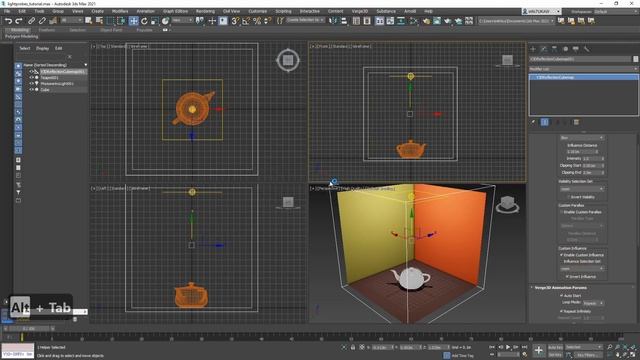The width and height of the screenshot is (640, 360).
Task: Toggle the 3D Snaps icon
Action: tap(235, 20)
